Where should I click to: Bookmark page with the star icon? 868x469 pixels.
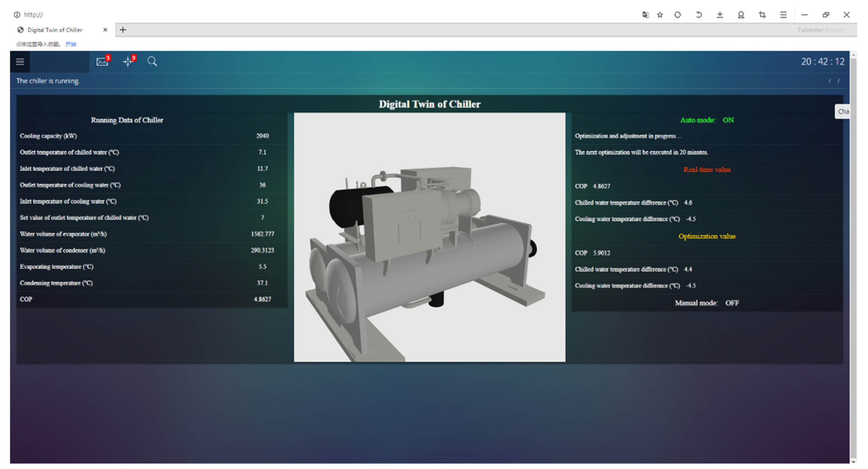[x=660, y=15]
